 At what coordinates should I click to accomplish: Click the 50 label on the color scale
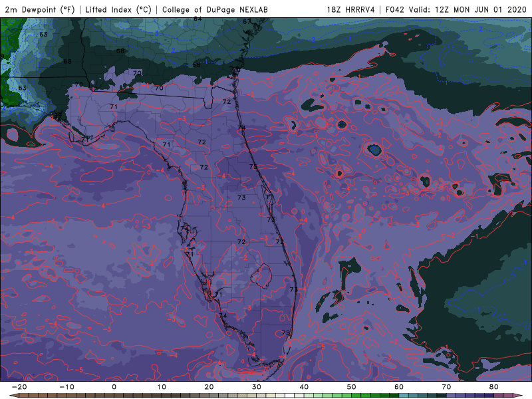tap(352, 387)
